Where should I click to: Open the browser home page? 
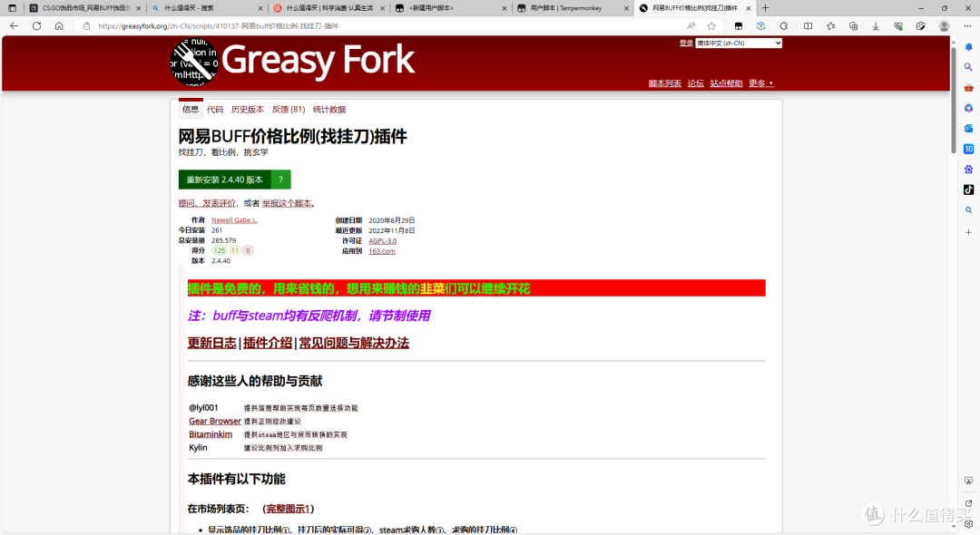pos(59,26)
